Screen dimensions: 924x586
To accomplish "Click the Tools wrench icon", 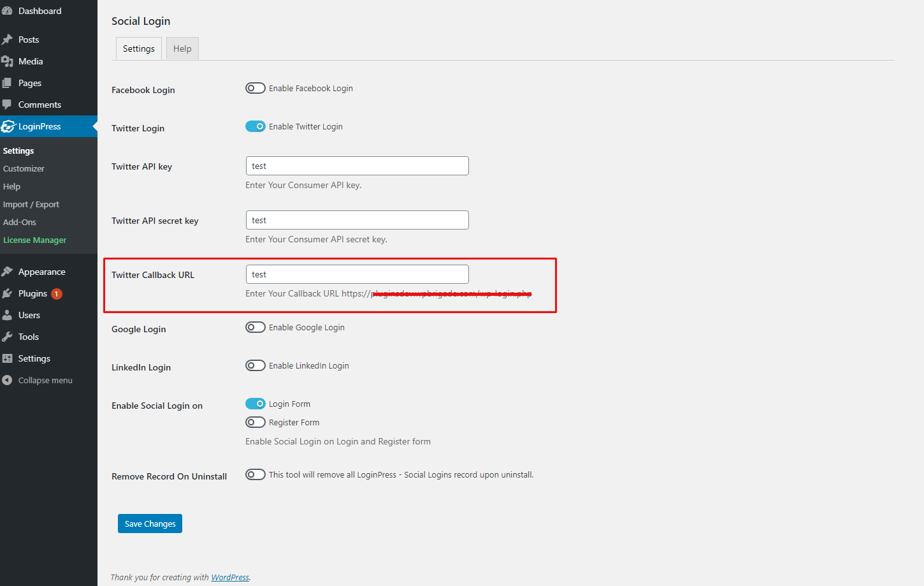I will pos(7,337).
